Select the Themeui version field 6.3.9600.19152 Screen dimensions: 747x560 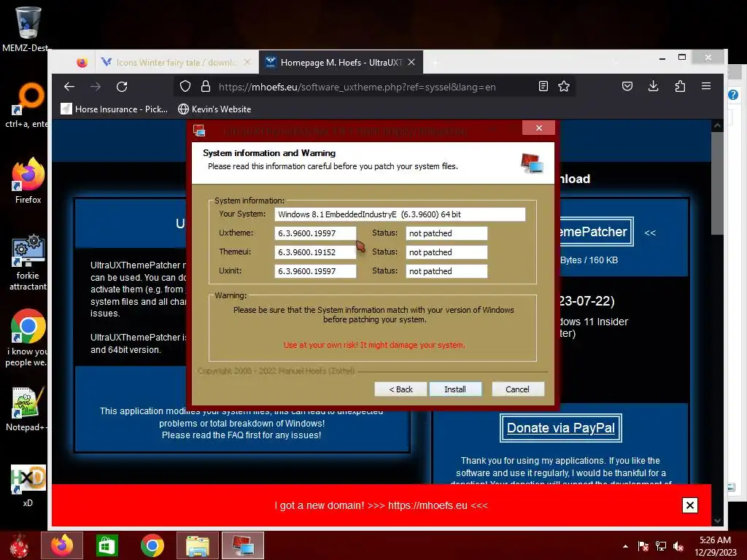[x=315, y=252]
